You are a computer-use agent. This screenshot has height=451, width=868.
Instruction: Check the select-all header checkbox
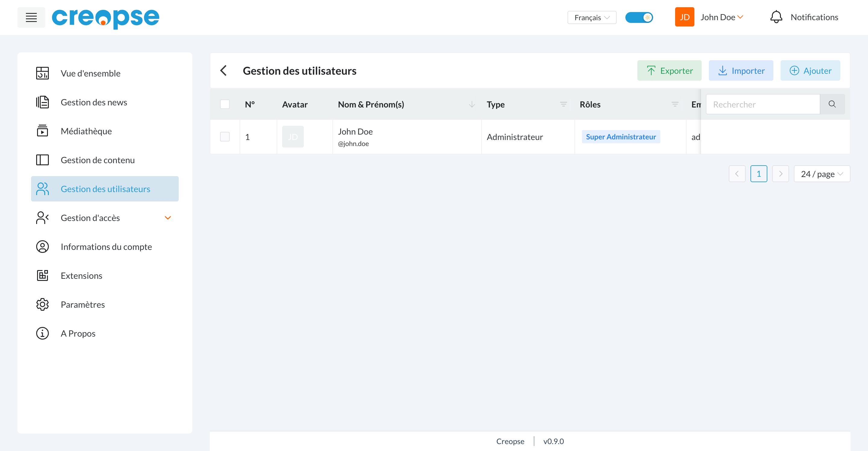(x=225, y=104)
